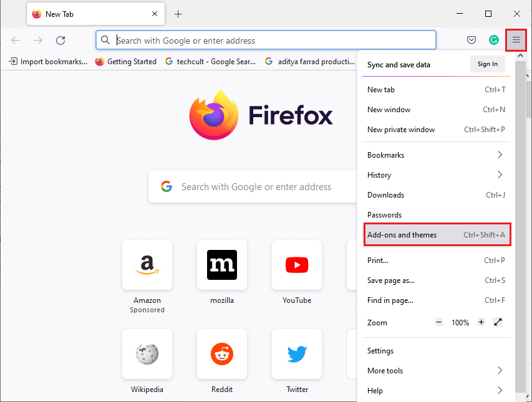The width and height of the screenshot is (532, 402).
Task: Click the Google logo in page search box
Action: pyautogui.click(x=167, y=186)
